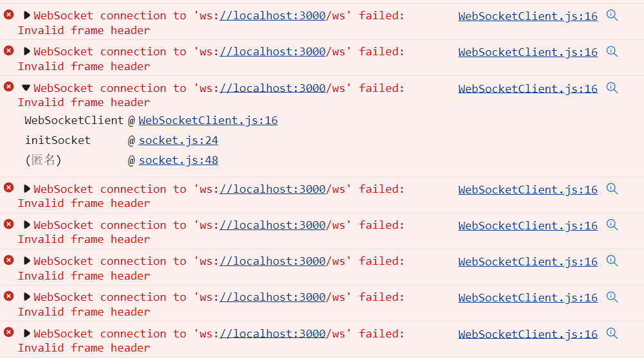Open WebSocketClient.js:16 link inside the stack trace

208,120
